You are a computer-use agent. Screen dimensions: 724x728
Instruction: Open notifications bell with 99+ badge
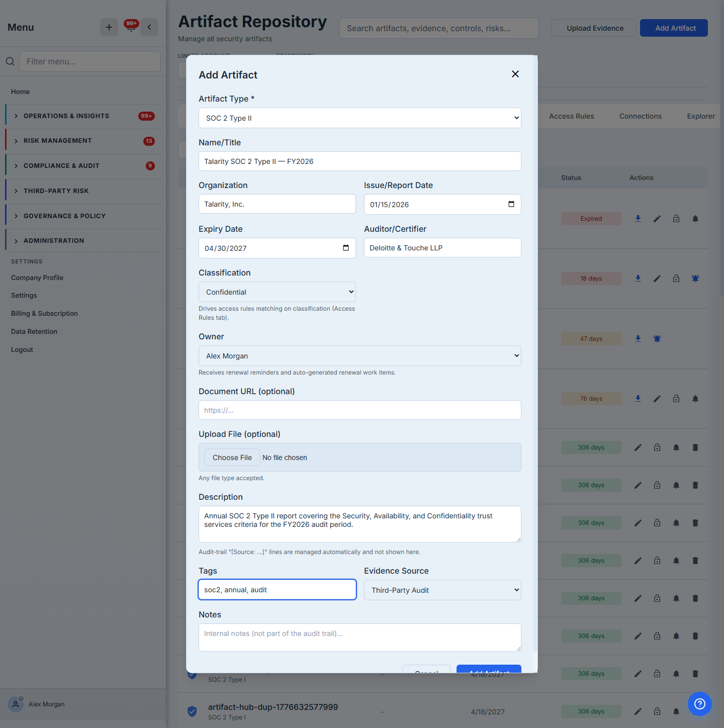(x=131, y=27)
